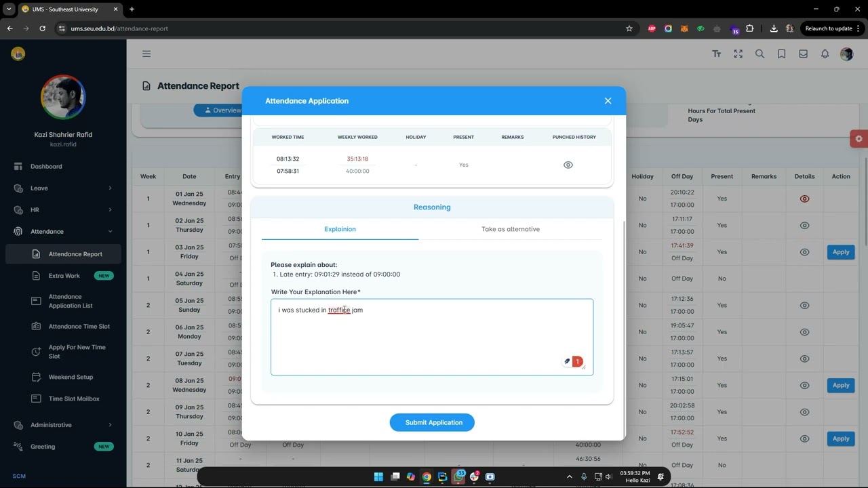Open Weekend Setup sidebar item
Image resolution: width=868 pixels, height=488 pixels.
(x=63, y=377)
